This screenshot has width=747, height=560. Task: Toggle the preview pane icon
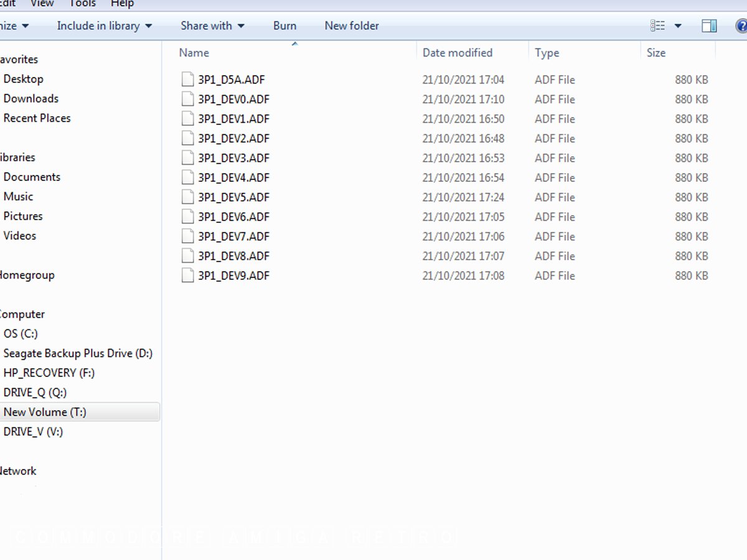(709, 26)
